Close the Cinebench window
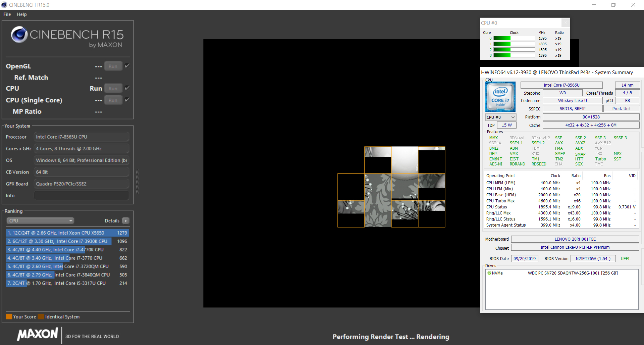This screenshot has height=345, width=644. [633, 5]
